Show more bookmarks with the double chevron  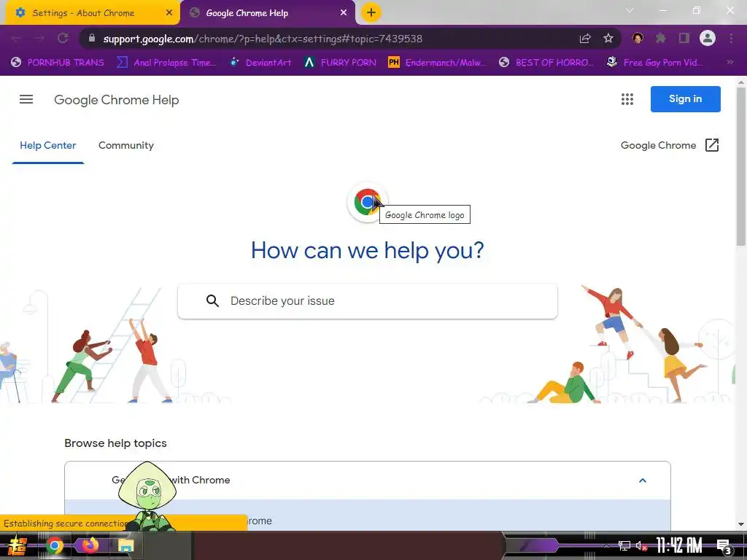[x=729, y=62]
